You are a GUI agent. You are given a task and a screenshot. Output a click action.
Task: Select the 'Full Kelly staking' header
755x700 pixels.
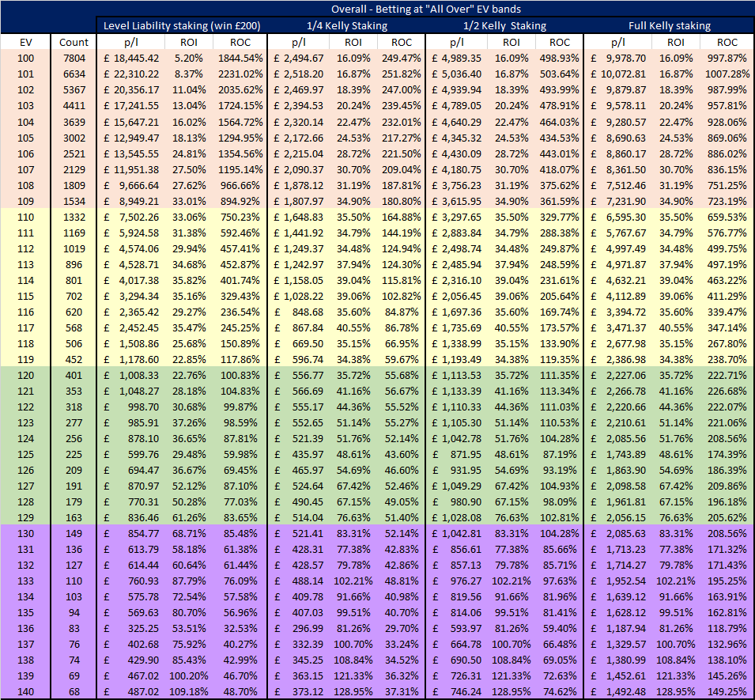pyautogui.click(x=670, y=26)
